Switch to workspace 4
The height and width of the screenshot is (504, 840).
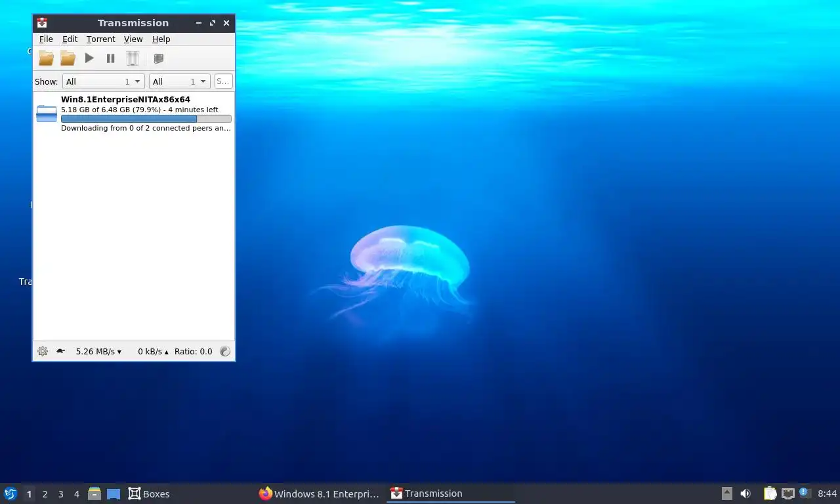pyautogui.click(x=76, y=494)
